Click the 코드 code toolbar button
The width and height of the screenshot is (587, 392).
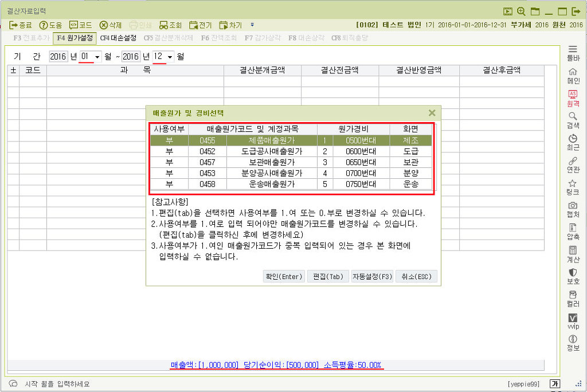click(80, 25)
